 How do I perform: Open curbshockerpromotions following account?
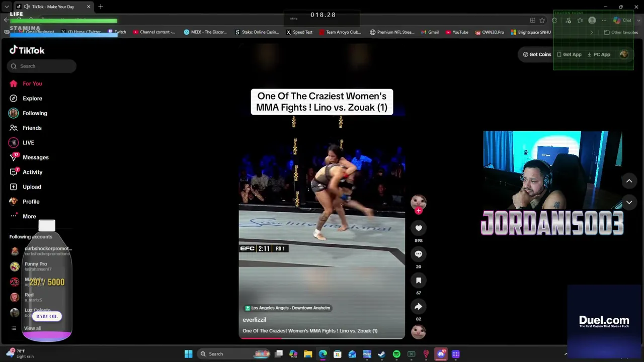[x=41, y=250]
